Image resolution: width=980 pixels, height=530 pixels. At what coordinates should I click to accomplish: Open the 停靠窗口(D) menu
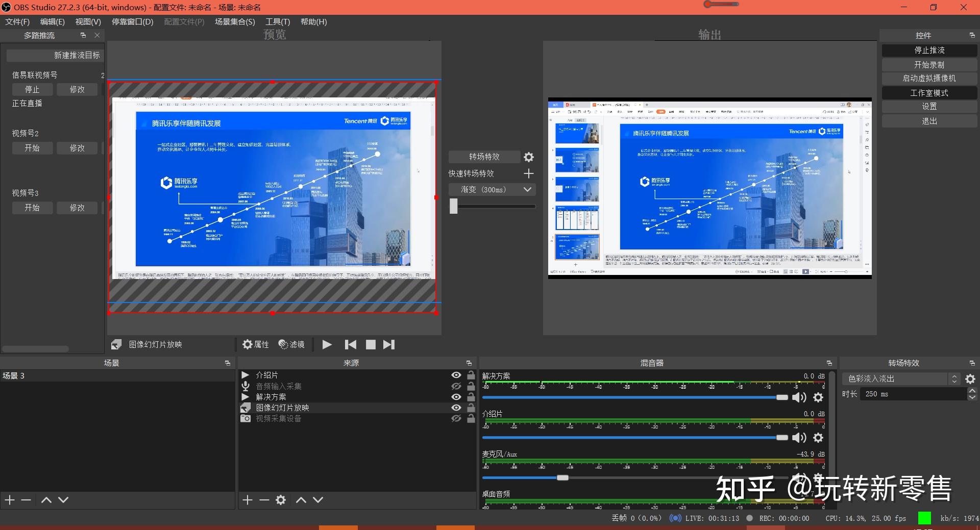[133, 21]
